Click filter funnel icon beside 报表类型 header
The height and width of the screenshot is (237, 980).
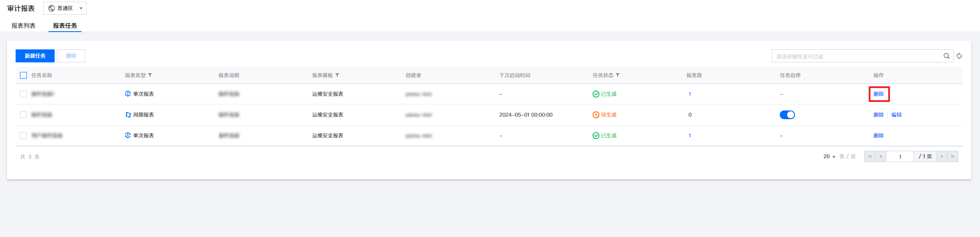[x=150, y=75]
